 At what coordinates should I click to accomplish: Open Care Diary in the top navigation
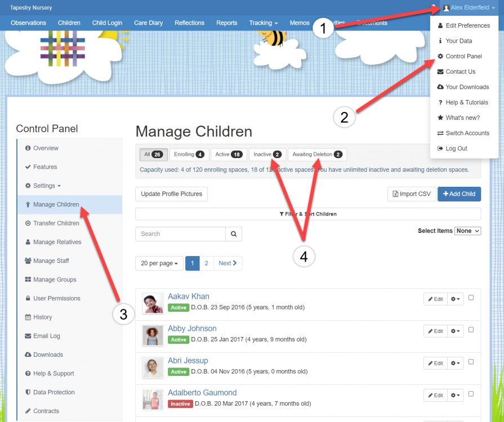tap(149, 23)
